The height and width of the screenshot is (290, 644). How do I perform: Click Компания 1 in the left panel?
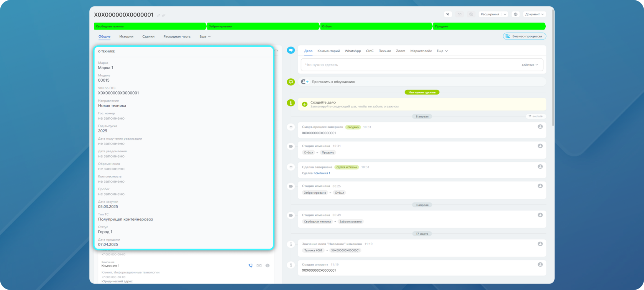pyautogui.click(x=110, y=266)
